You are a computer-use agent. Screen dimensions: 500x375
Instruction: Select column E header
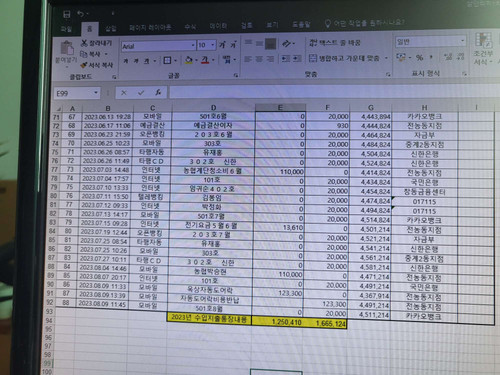(x=280, y=107)
